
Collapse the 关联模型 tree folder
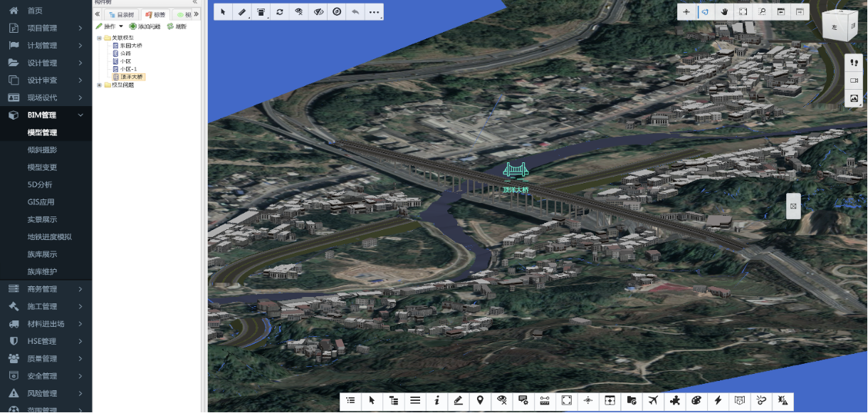tap(99, 37)
